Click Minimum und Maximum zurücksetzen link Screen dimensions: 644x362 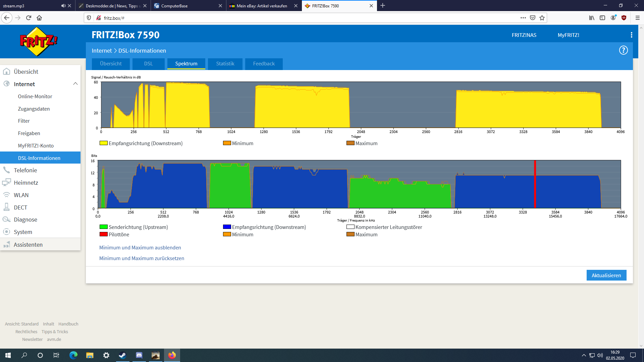(x=142, y=258)
